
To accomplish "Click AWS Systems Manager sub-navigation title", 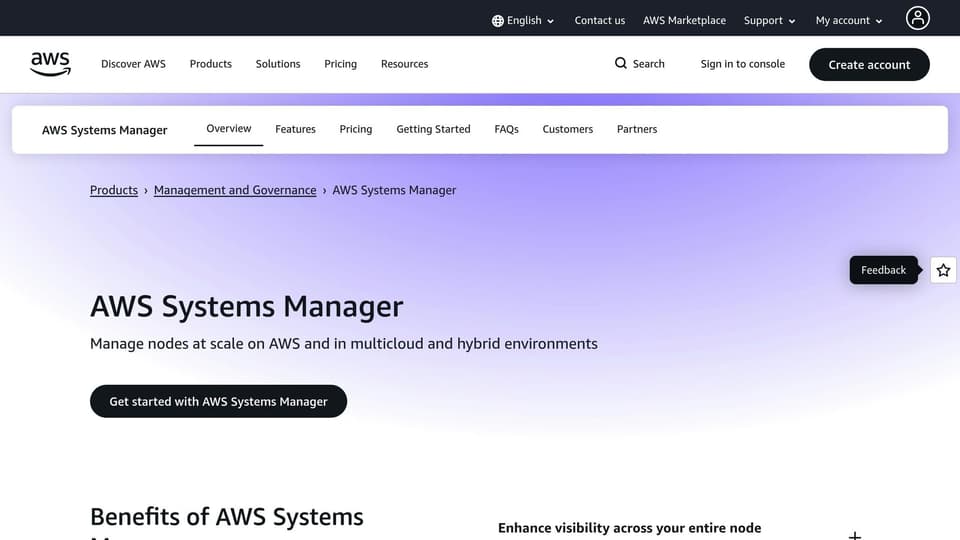I will coord(105,130).
